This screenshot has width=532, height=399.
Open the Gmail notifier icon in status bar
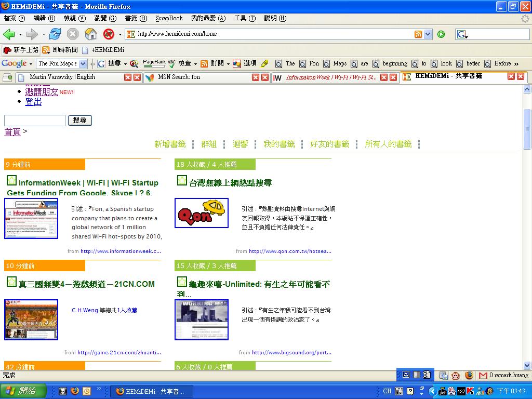coord(483,375)
